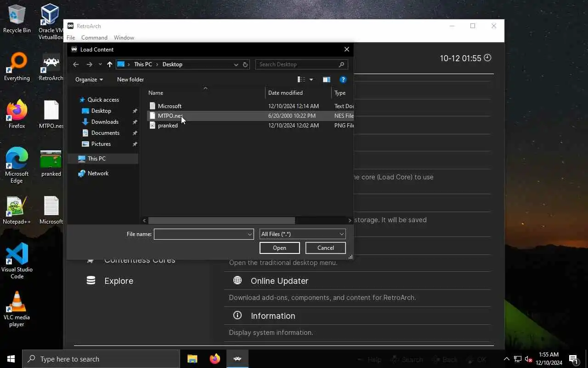Sort by Type column header
This screenshot has width=588, height=368.
coord(342,93)
